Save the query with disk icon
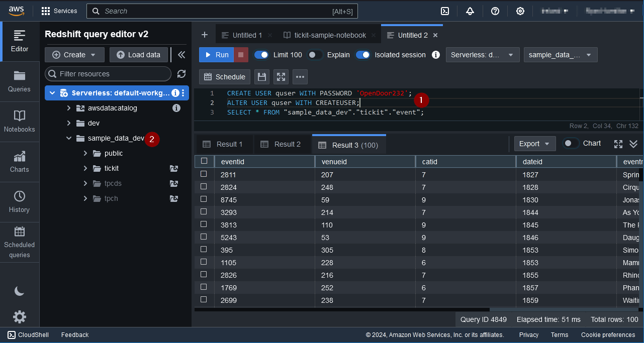 (x=262, y=77)
